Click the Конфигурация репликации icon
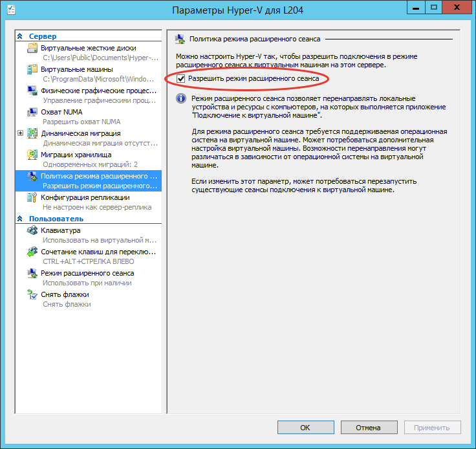The image size is (476, 449). (x=32, y=197)
